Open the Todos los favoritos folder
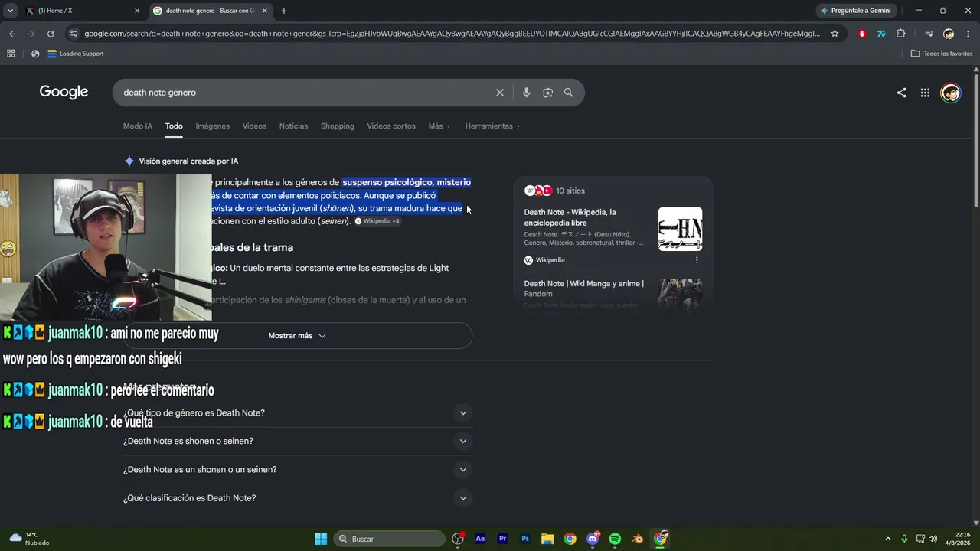The height and width of the screenshot is (551, 980). (x=942, y=54)
